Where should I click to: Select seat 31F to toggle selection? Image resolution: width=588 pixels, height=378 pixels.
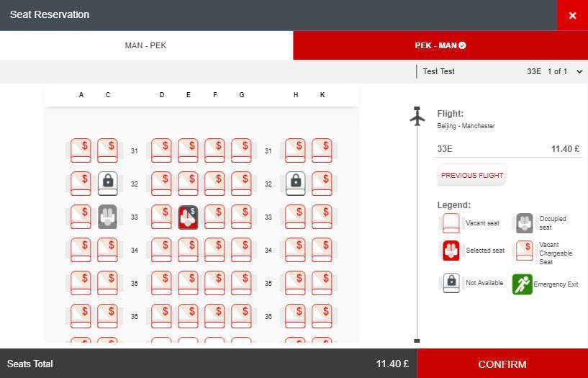coord(214,150)
